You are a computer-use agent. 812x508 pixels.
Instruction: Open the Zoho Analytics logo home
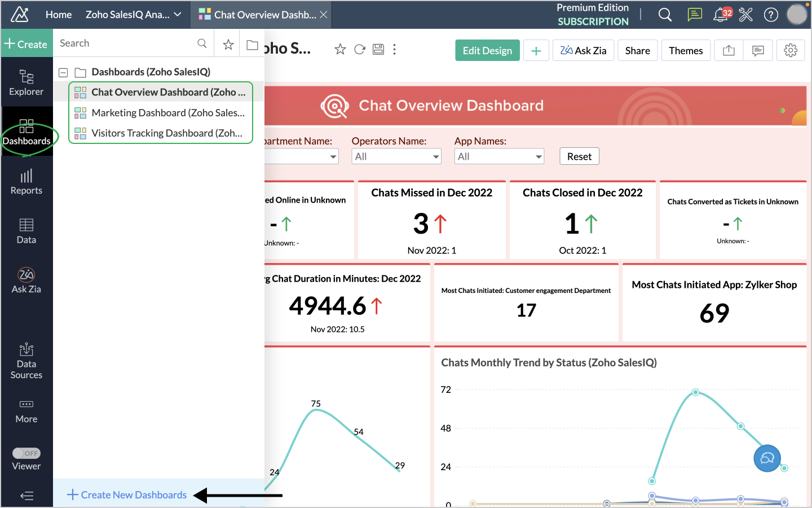[19, 15]
